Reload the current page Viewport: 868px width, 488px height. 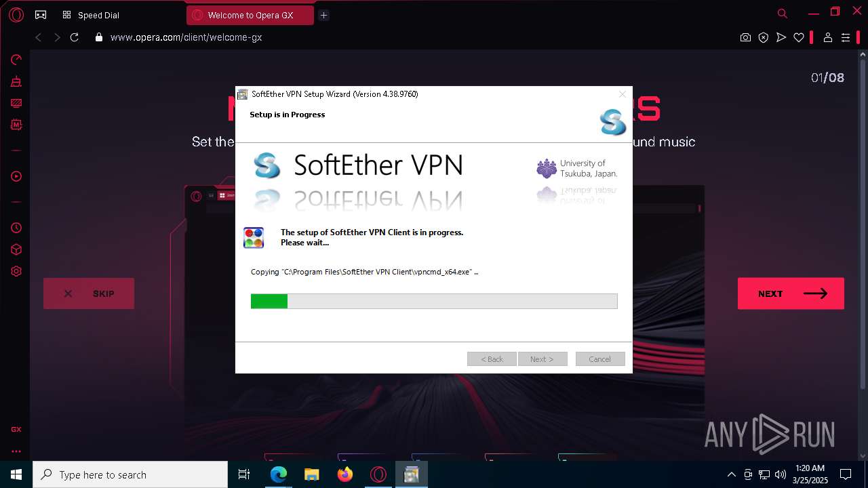point(75,37)
